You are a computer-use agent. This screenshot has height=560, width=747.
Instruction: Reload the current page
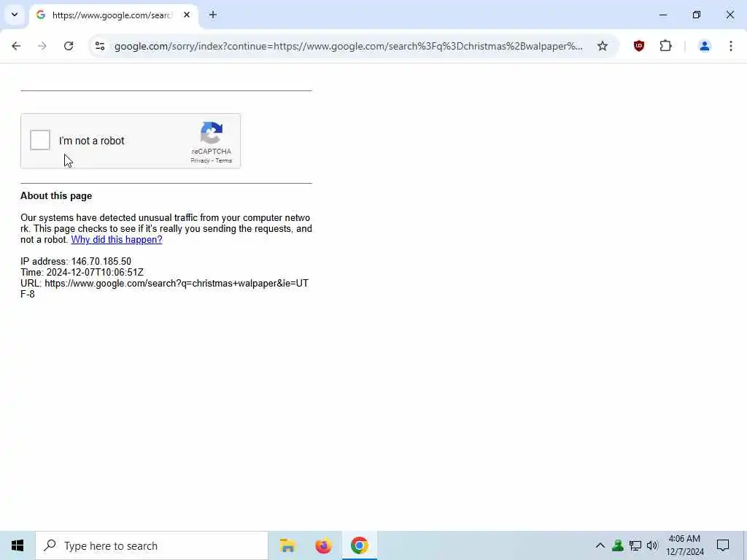pos(69,46)
